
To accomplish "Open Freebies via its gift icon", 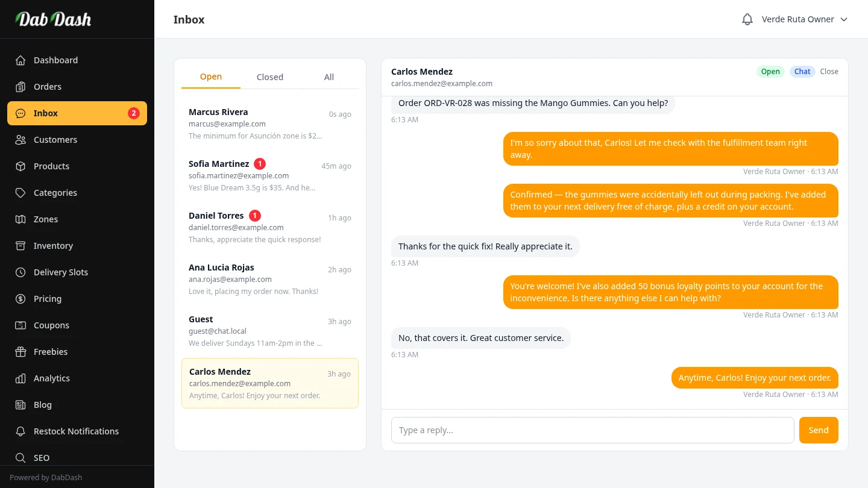I will (20, 352).
